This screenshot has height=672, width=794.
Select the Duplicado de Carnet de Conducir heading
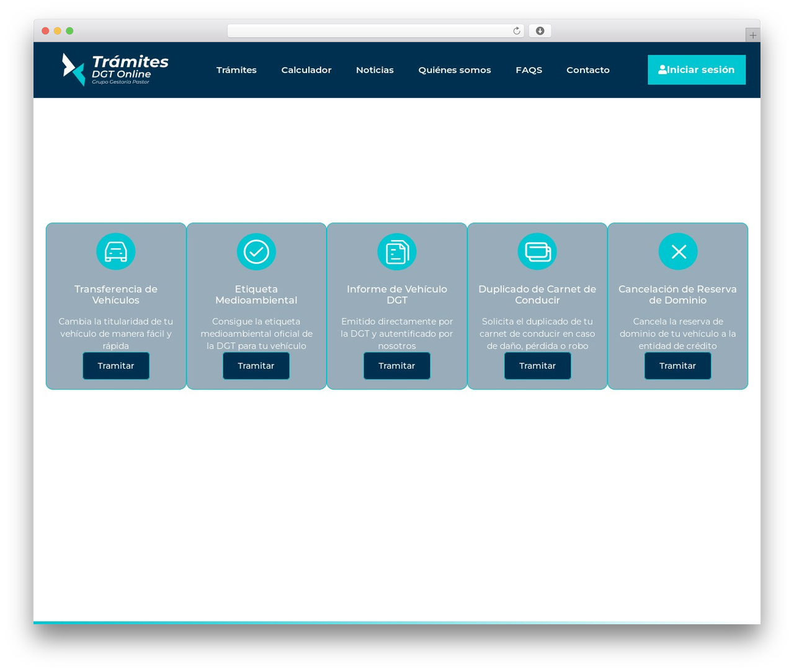click(537, 294)
